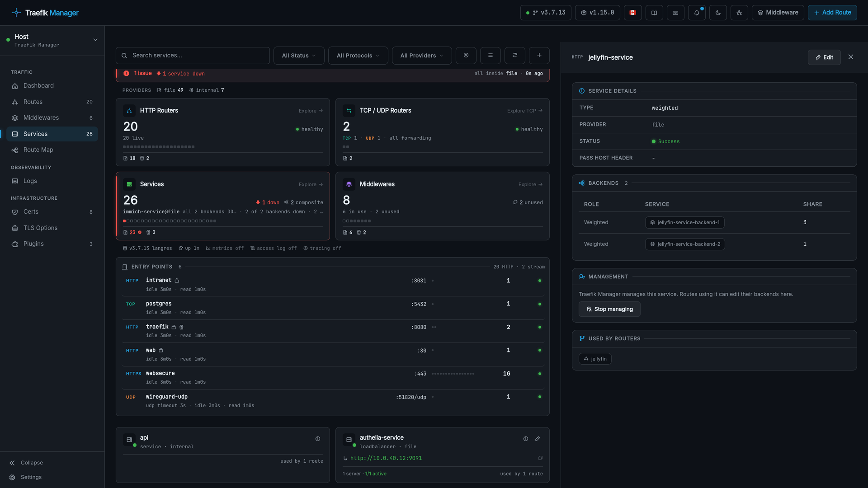
Task: Open Logs in sidebar
Action: pos(52,181)
